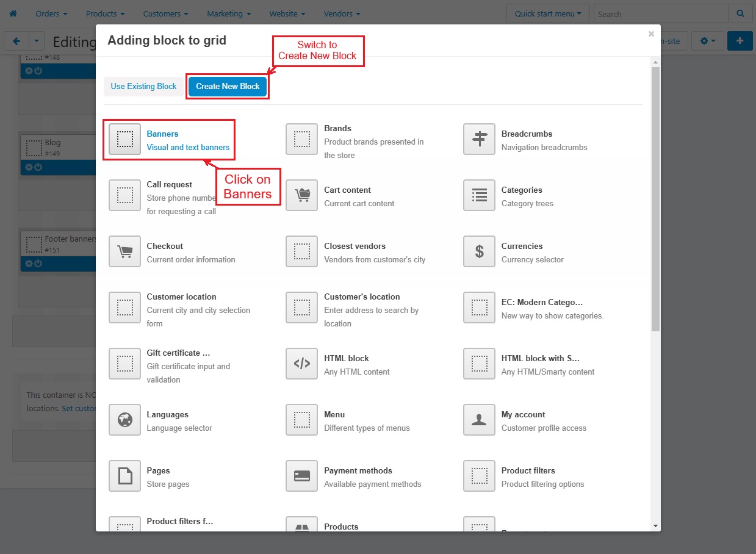This screenshot has width=756, height=554.
Task: Click the top search input field
Action: coord(660,13)
